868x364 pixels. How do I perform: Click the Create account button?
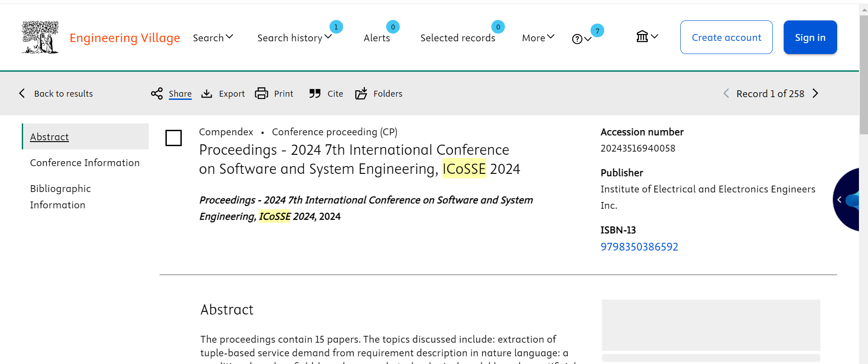(x=726, y=37)
